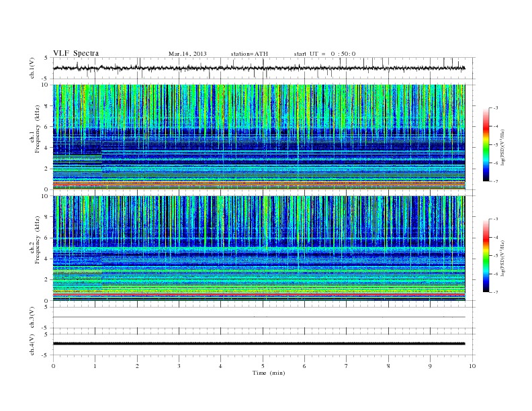Viewport: 532px width, 411px height.
Task: Click the "1" tick label on time axis
Action: point(95,366)
